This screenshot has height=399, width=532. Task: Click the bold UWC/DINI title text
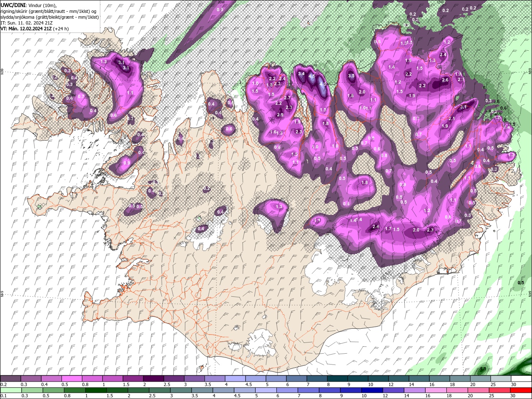click(13, 5)
